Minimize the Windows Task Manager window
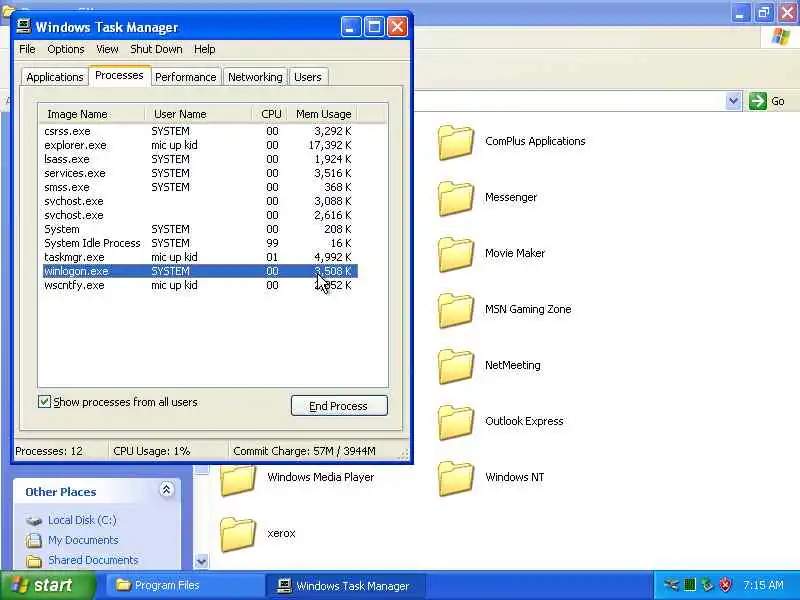The width and height of the screenshot is (800, 600). pyautogui.click(x=351, y=27)
